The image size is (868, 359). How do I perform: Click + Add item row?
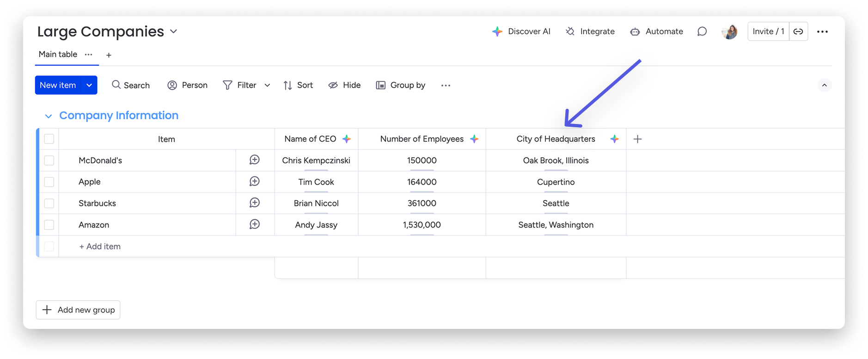[100, 246]
